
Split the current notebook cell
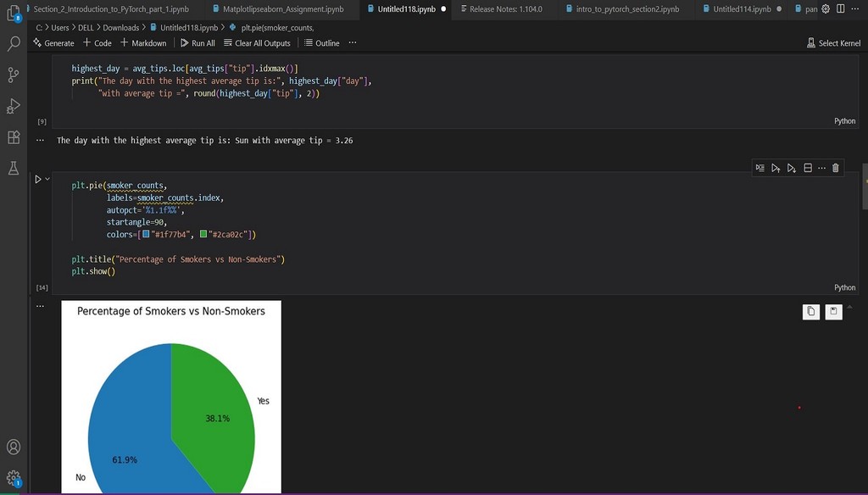[808, 168]
